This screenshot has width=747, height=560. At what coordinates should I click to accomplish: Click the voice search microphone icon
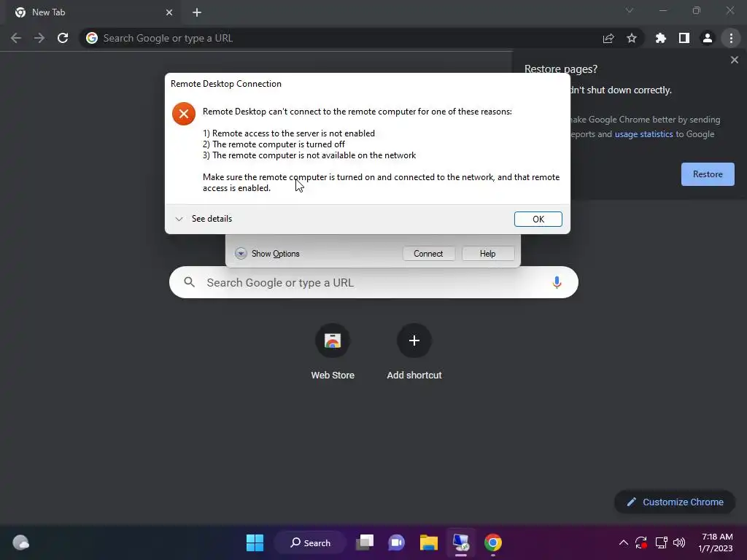[557, 282]
